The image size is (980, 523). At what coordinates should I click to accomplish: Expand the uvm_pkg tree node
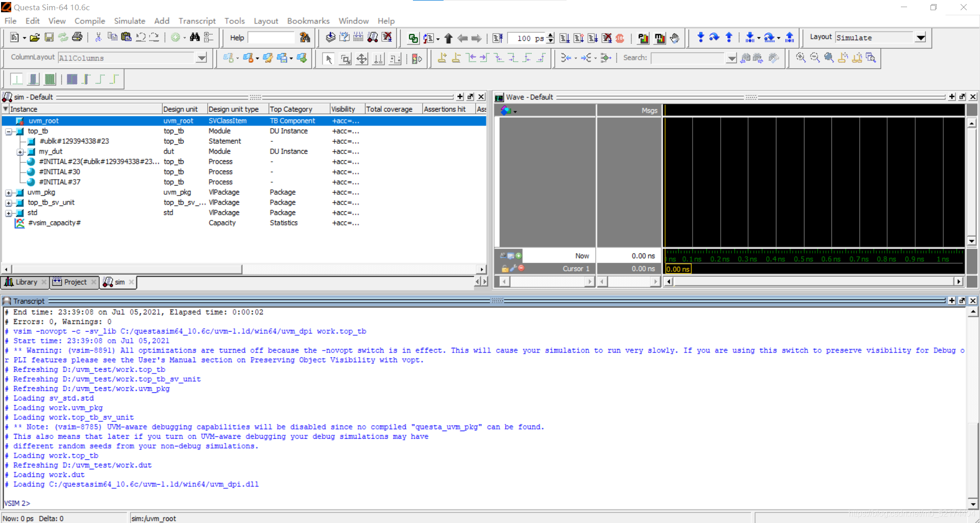(x=9, y=193)
